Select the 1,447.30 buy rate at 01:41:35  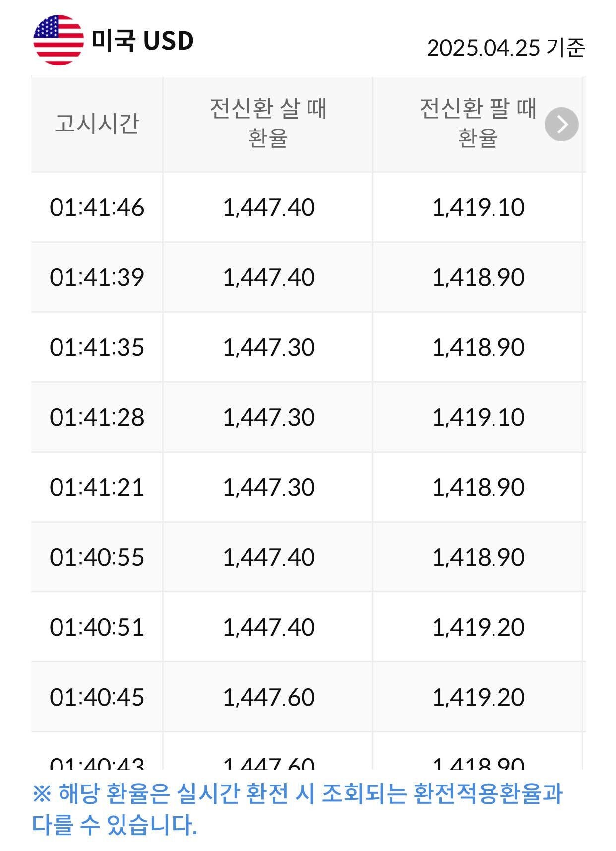pos(268,347)
